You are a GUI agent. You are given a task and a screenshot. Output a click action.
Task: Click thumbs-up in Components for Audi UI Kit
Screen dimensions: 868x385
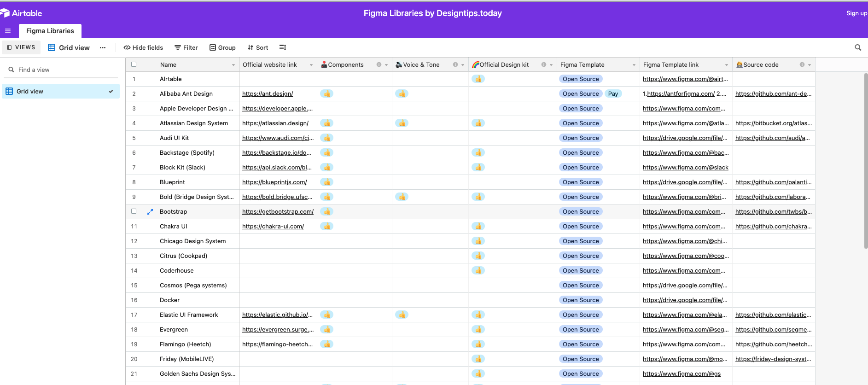pos(327,138)
